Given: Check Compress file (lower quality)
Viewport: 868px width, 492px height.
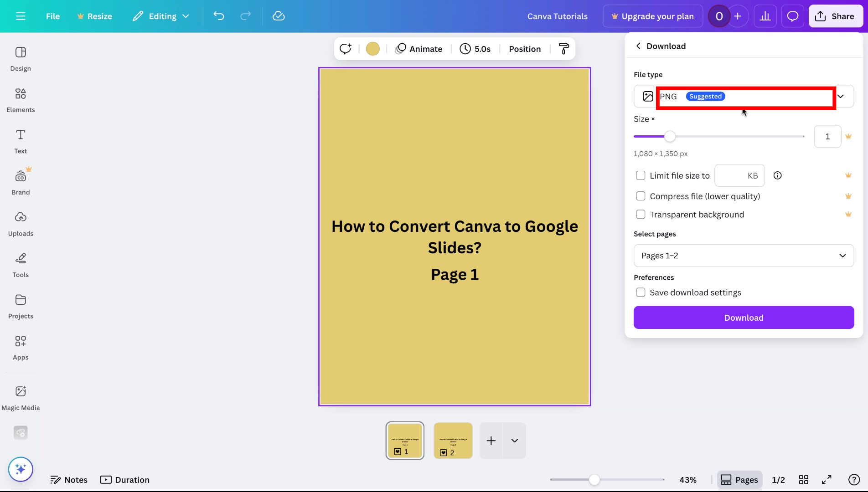Looking at the screenshot, I should (x=641, y=196).
